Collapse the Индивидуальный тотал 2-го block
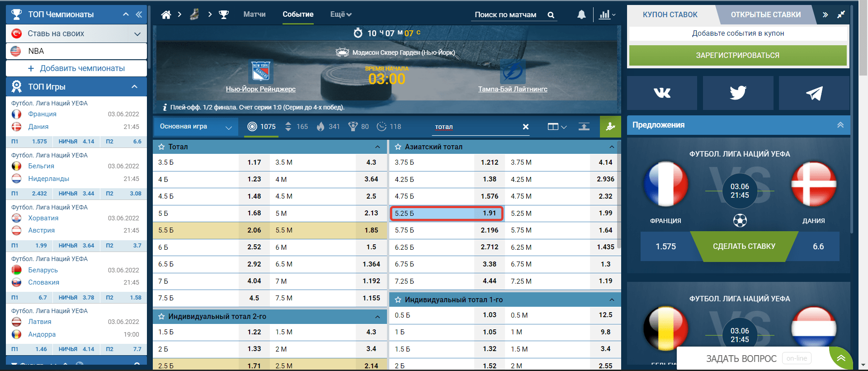The image size is (868, 371). point(377,317)
